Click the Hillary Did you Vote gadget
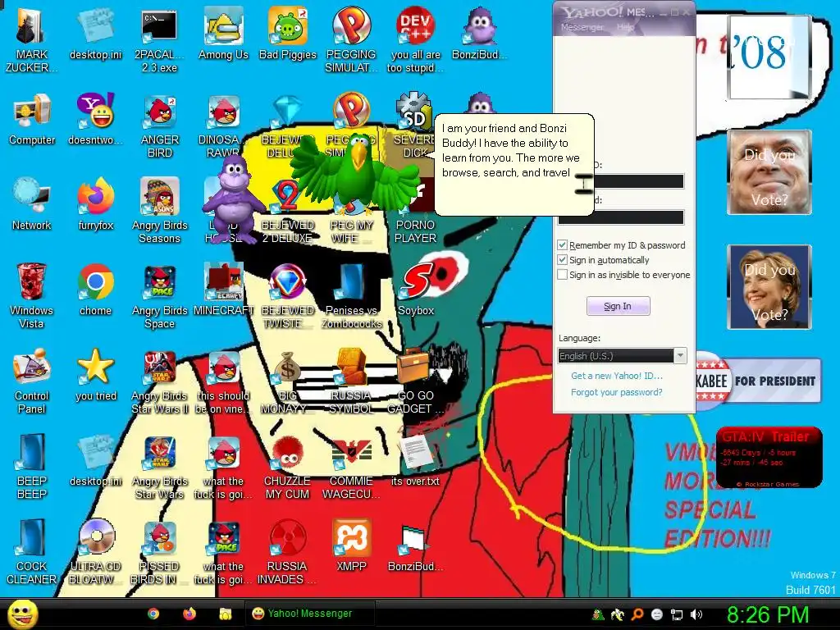Image resolution: width=840 pixels, height=630 pixels. (769, 286)
